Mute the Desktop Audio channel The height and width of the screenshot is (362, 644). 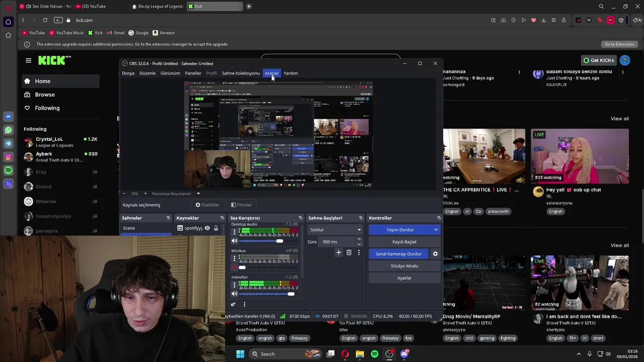coord(234,241)
